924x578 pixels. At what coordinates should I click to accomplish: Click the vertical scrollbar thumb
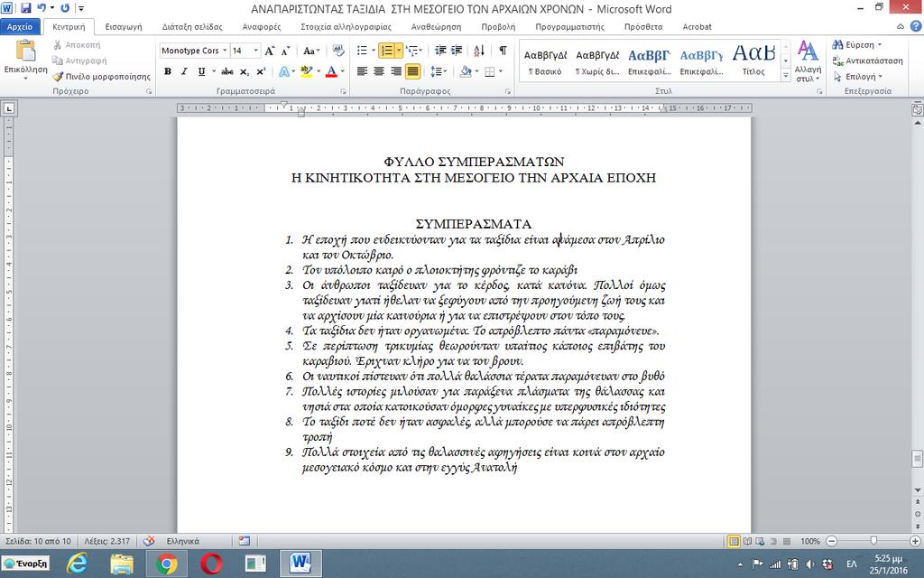point(917,458)
